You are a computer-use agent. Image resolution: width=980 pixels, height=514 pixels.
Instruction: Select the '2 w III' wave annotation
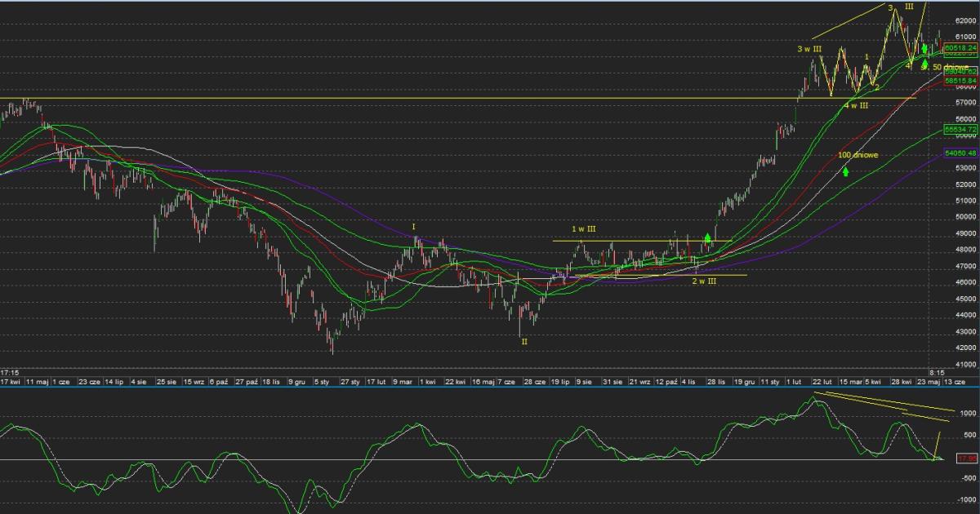coord(706,281)
